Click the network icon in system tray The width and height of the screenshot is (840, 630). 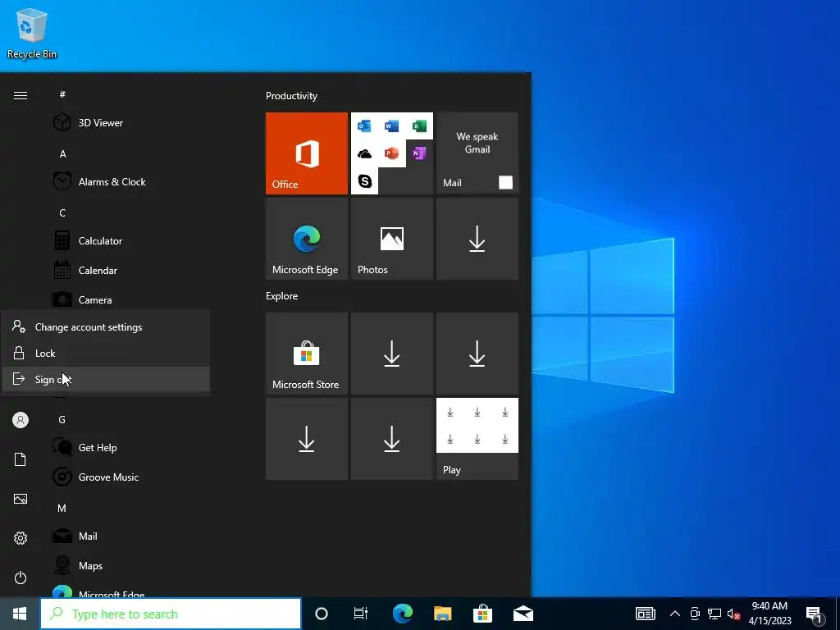(x=714, y=614)
